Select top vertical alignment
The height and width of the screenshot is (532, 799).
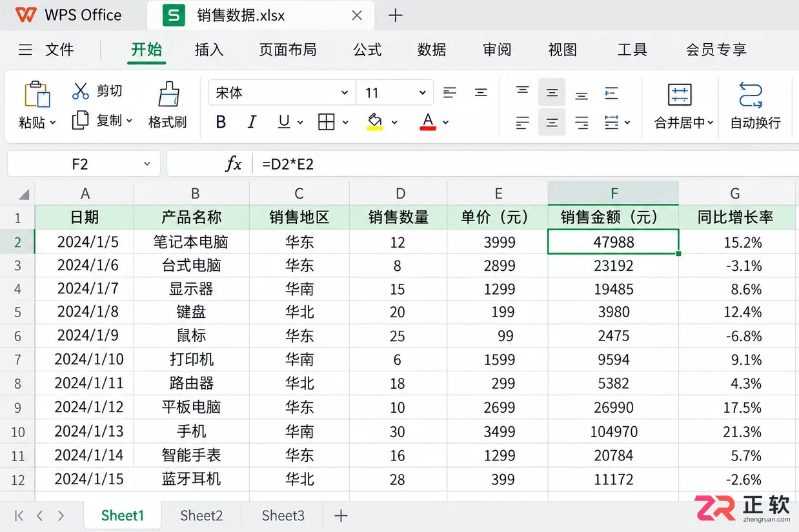tap(523, 91)
